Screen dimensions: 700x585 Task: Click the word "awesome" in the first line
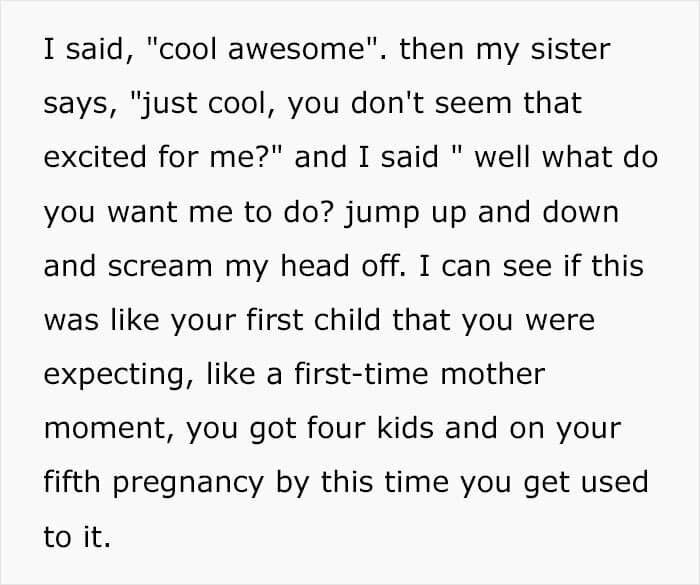[297, 49]
